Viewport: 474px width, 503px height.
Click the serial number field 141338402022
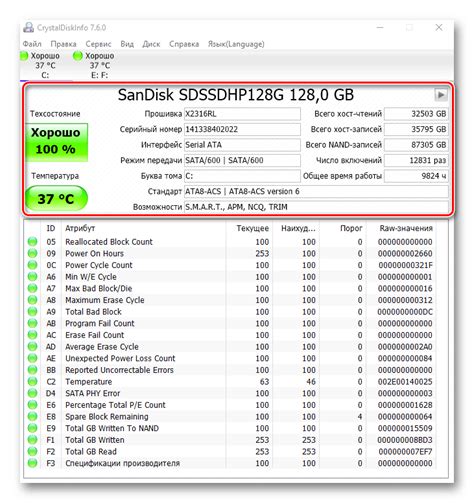coord(242,129)
